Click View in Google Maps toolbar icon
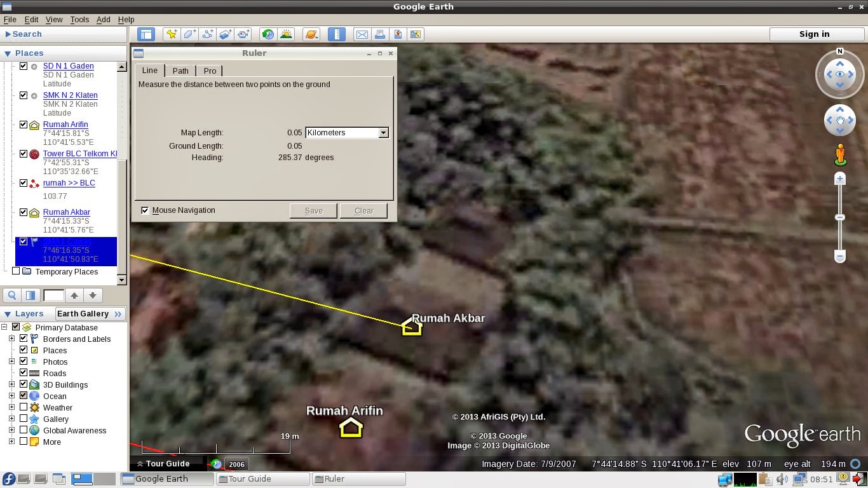Screen dimensions: 868x488 [x=416, y=34]
